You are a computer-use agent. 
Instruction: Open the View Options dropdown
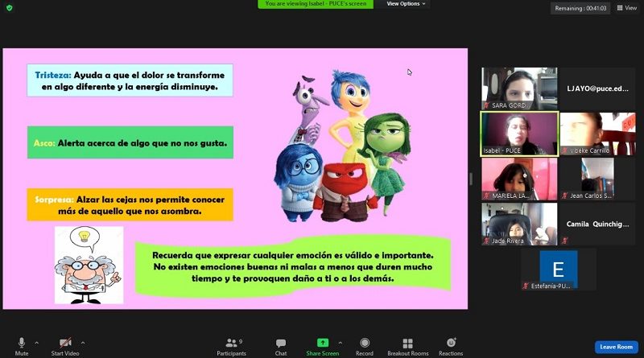pos(406,4)
